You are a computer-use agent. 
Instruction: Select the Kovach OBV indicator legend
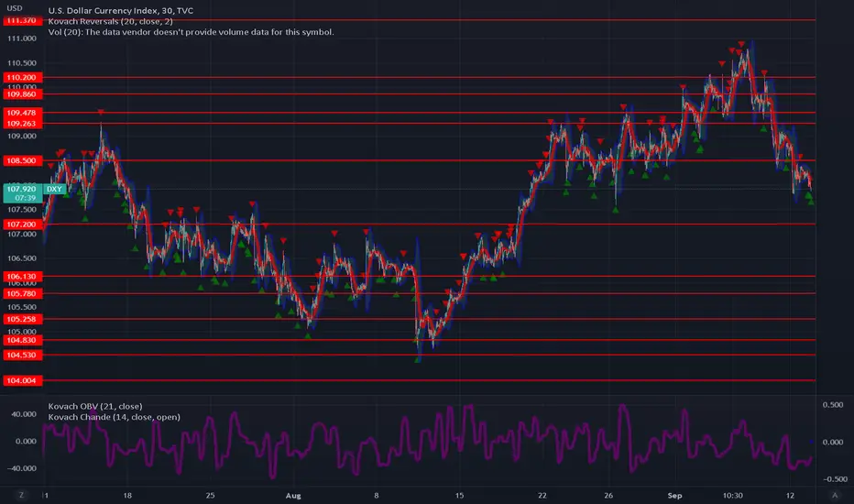(x=94, y=406)
